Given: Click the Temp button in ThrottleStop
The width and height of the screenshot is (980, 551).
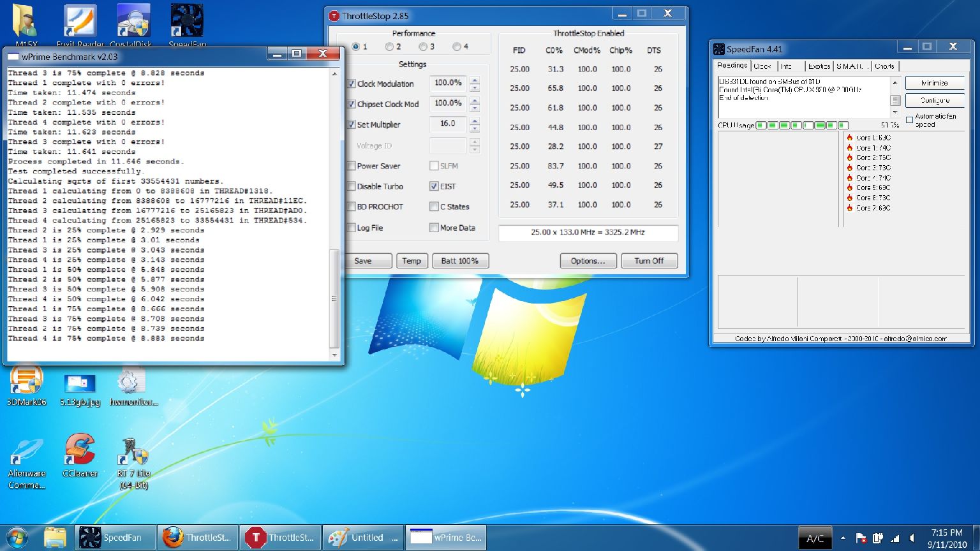Looking at the screenshot, I should pos(412,261).
